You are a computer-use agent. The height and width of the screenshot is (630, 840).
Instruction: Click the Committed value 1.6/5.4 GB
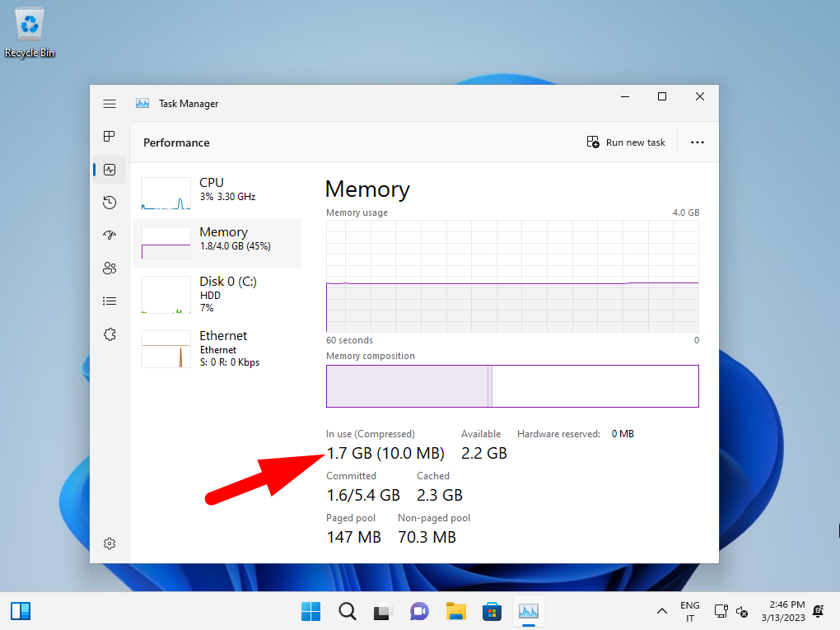tap(363, 495)
